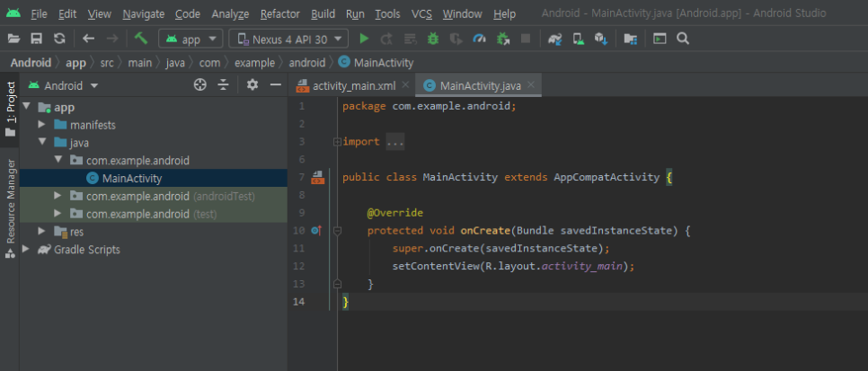Navigate back with left arrow icon
Viewport: 868px width, 371px height.
tap(89, 39)
